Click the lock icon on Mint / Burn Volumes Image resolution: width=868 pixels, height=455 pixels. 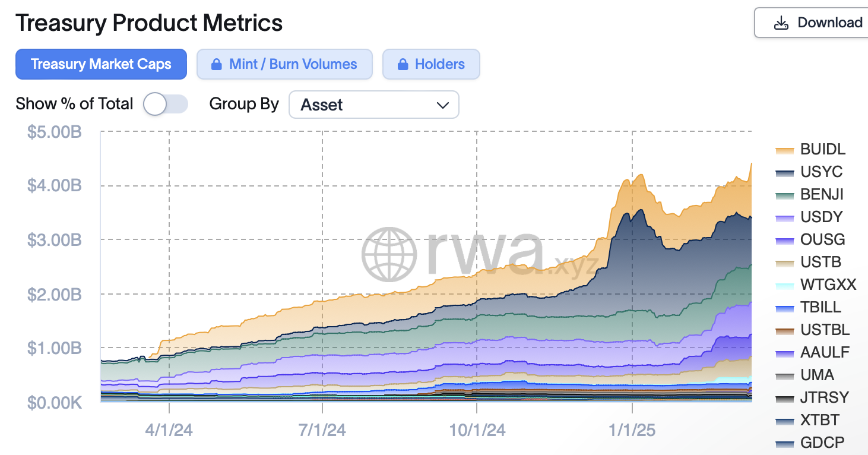217,64
